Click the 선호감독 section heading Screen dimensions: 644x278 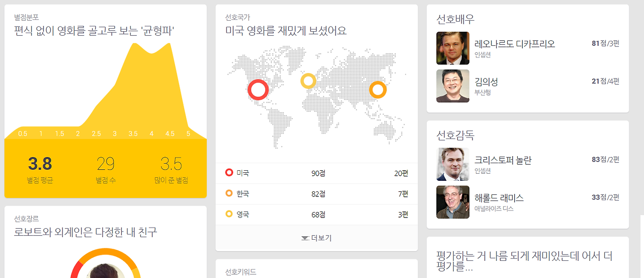point(455,135)
